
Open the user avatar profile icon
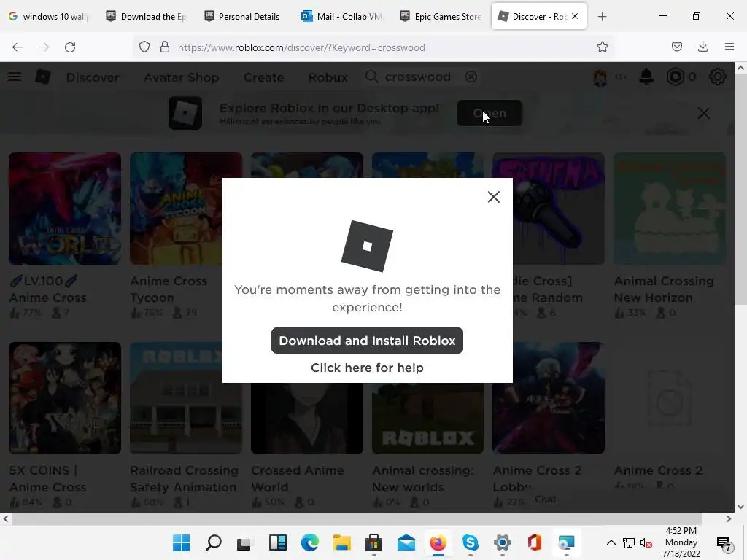(600, 77)
